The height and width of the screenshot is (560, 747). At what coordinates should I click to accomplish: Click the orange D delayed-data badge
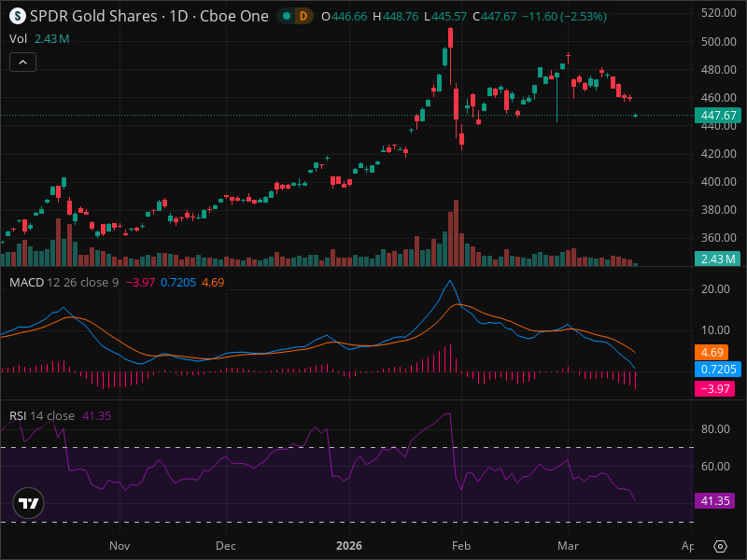point(303,16)
